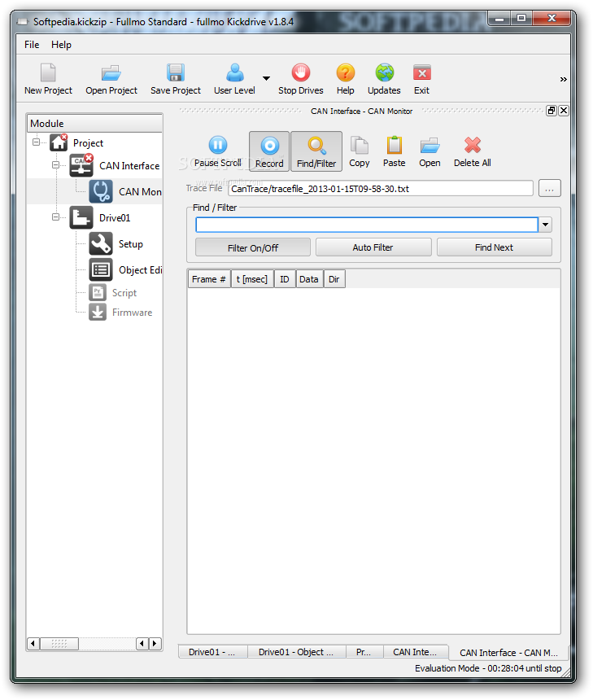
Task: Click the Paste clipboard icon
Action: [395, 145]
